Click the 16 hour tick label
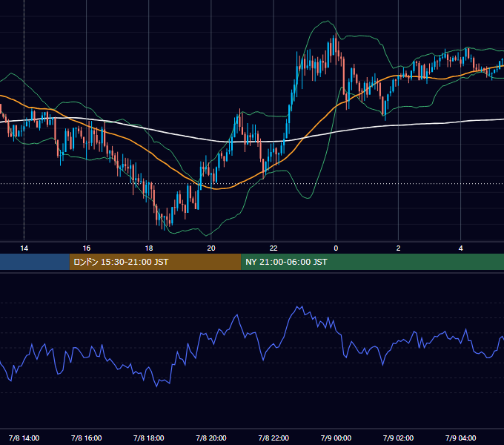Image resolution: width=504 pixels, height=445 pixels. (87, 248)
